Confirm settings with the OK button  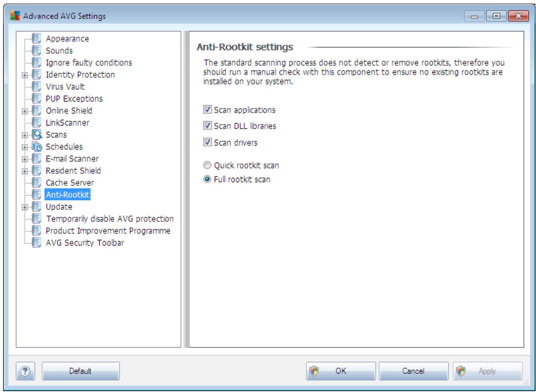click(x=340, y=370)
